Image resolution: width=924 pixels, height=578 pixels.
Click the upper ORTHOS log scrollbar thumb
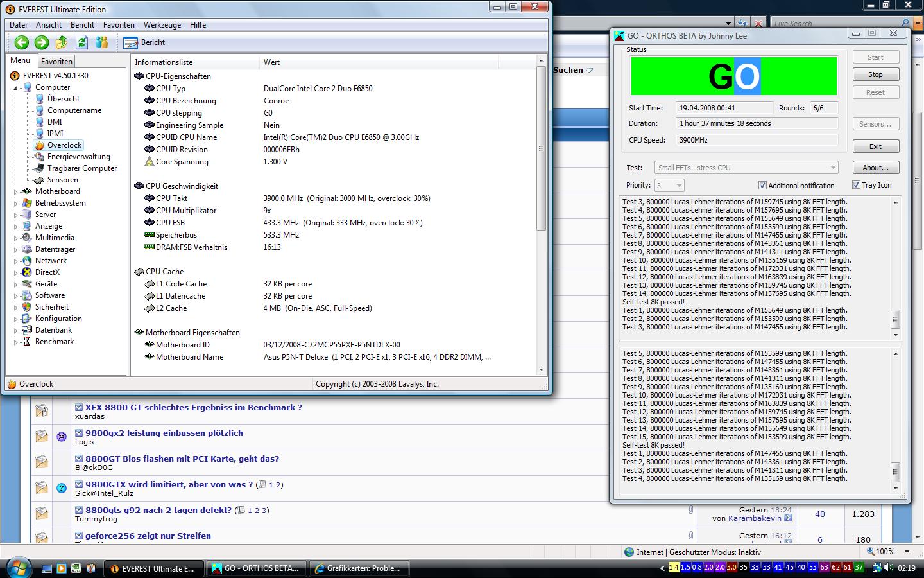pos(895,319)
